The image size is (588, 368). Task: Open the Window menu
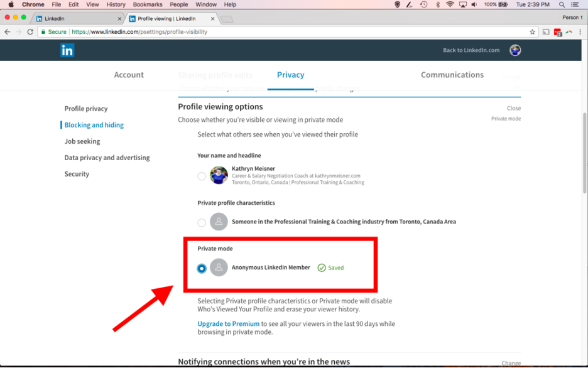coord(206,4)
